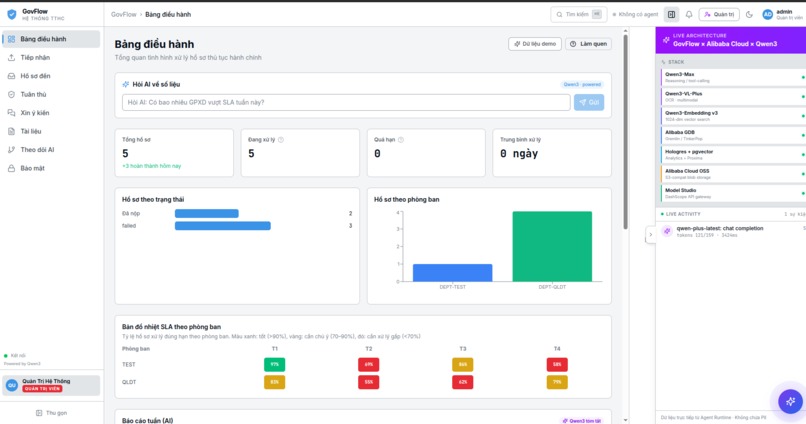
Task: Click the Qwen3-VL-Plus stack item
Action: coord(733,97)
